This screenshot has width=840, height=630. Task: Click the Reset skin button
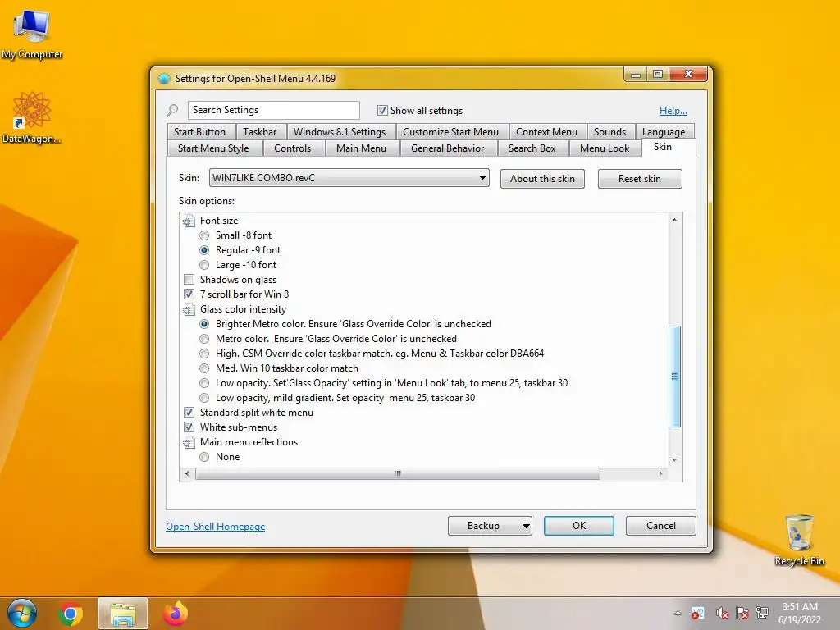coord(640,179)
